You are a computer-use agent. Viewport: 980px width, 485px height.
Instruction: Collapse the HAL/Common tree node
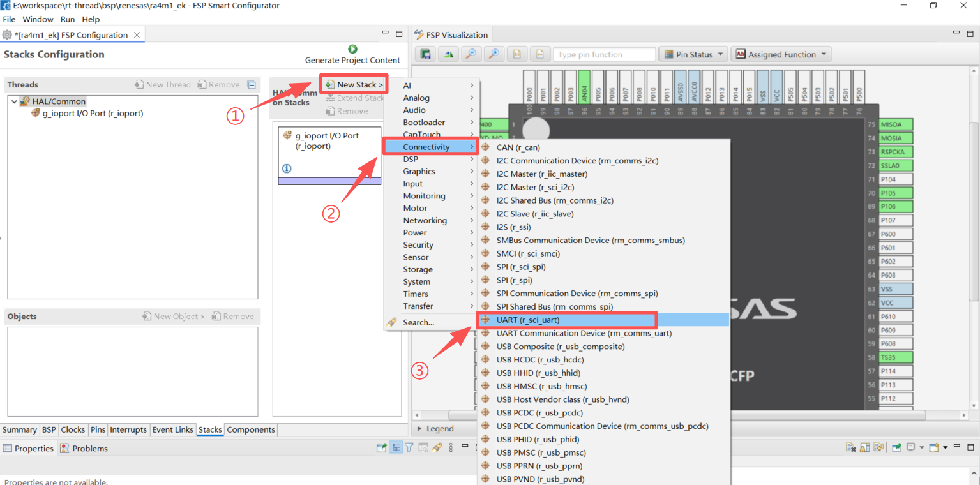point(14,101)
